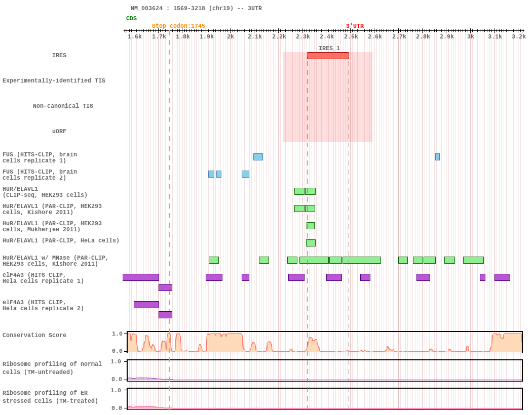The width and height of the screenshot is (532, 415).
Task: Click the green CDS region label
Action: (131, 18)
